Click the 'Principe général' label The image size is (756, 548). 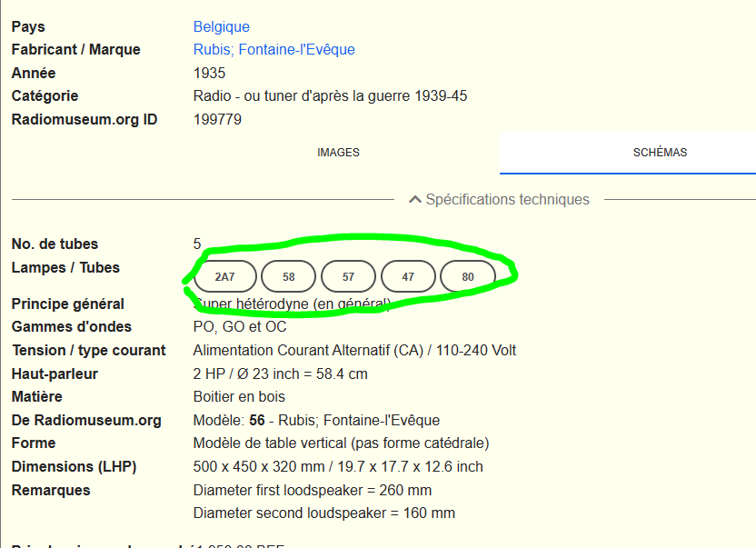click(x=68, y=304)
